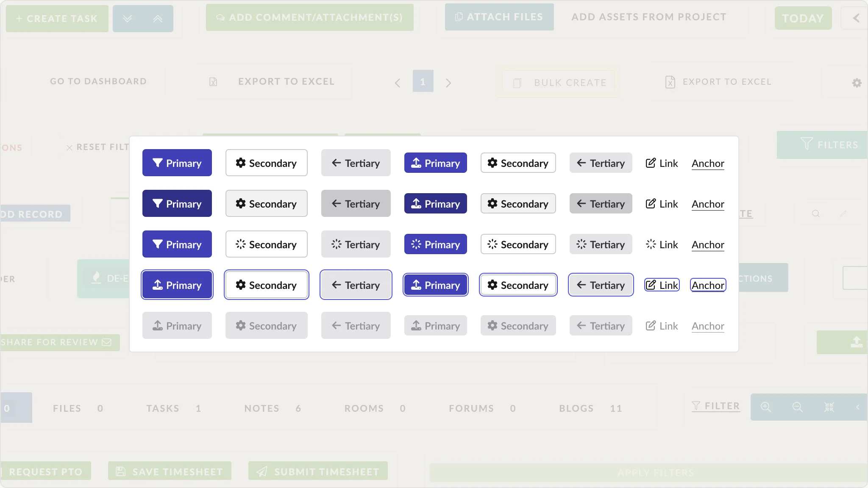Image resolution: width=868 pixels, height=488 pixels.
Task: Click the smaller Secondary button with a loading spinner
Action: point(518,244)
